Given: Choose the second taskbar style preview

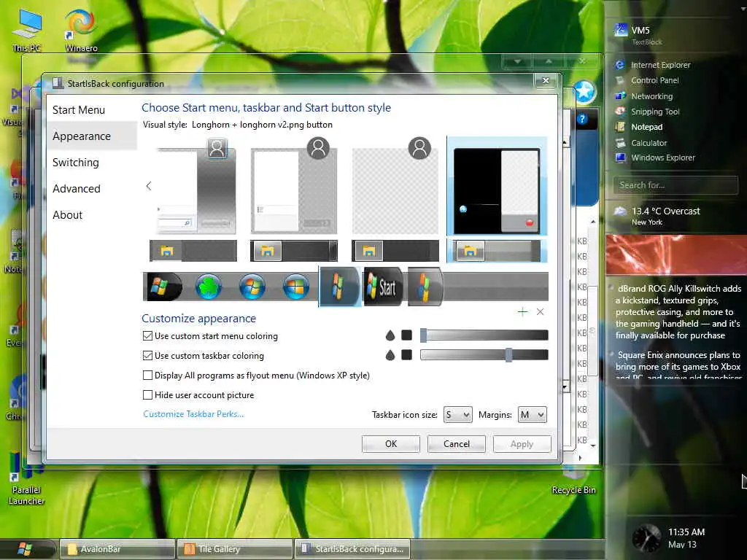Looking at the screenshot, I should (294, 251).
